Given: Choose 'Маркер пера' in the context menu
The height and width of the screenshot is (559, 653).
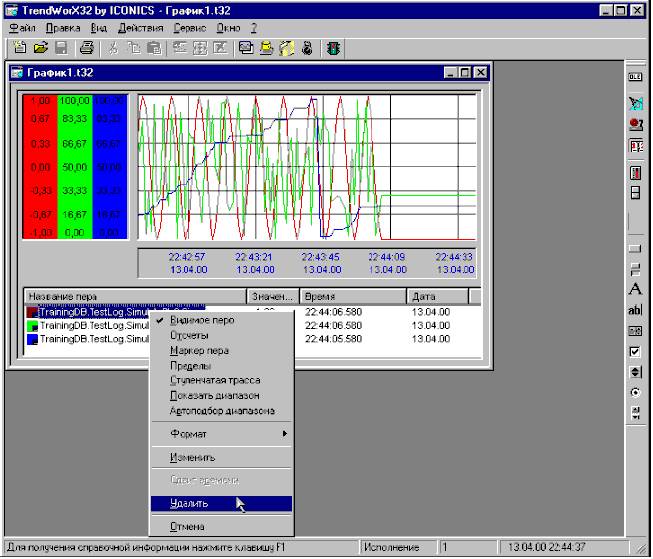Looking at the screenshot, I should (221, 350).
